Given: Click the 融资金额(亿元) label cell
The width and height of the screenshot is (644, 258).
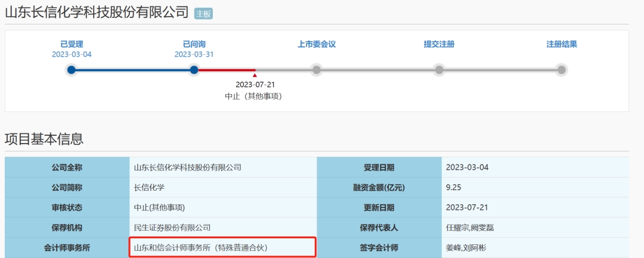Looking at the screenshot, I should (379, 188).
